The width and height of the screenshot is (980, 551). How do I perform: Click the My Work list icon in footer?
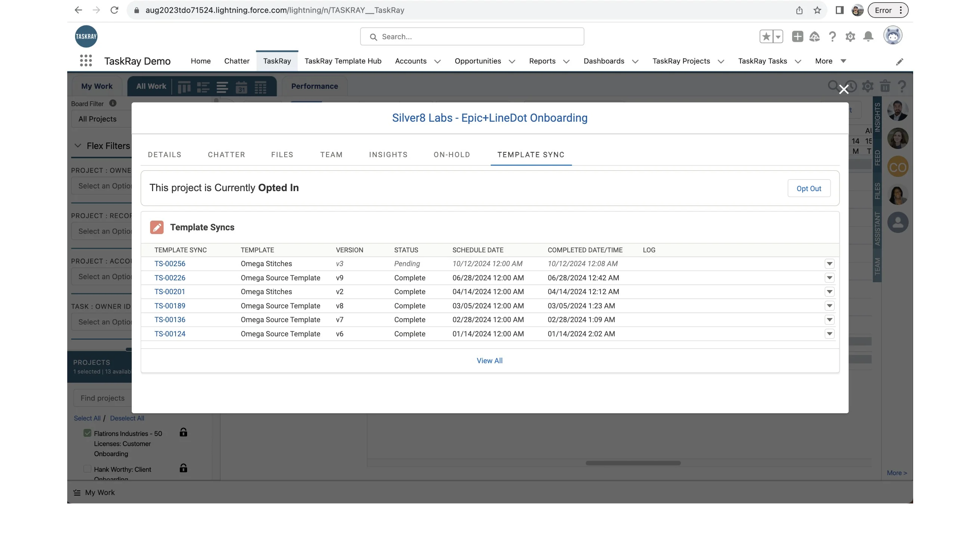click(x=77, y=492)
